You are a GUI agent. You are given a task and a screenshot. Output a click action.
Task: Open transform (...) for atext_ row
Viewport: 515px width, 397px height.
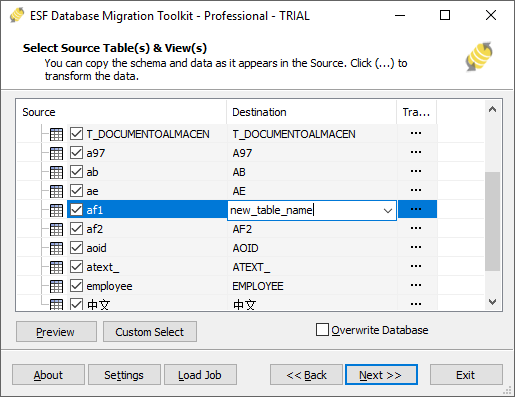[416, 266]
